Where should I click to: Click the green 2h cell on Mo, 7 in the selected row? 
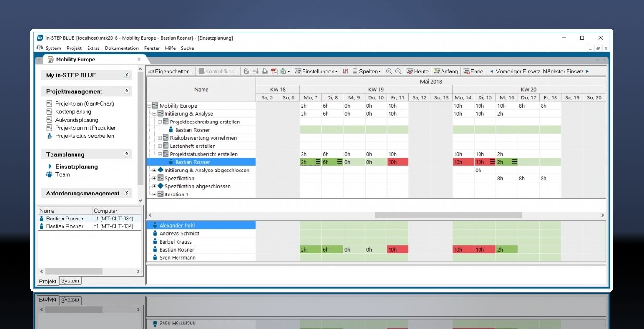click(311, 162)
